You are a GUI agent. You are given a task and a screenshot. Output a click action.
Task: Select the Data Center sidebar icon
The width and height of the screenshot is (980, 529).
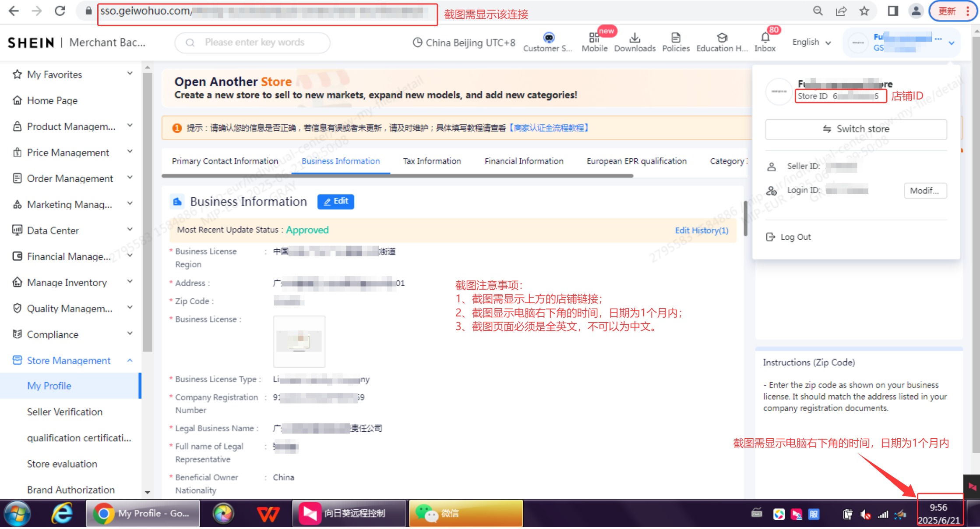(x=17, y=230)
